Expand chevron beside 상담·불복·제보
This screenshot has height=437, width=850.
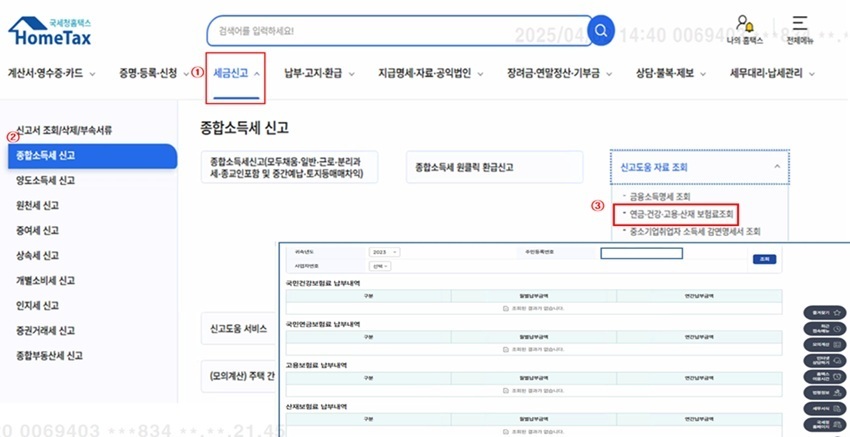(x=703, y=74)
